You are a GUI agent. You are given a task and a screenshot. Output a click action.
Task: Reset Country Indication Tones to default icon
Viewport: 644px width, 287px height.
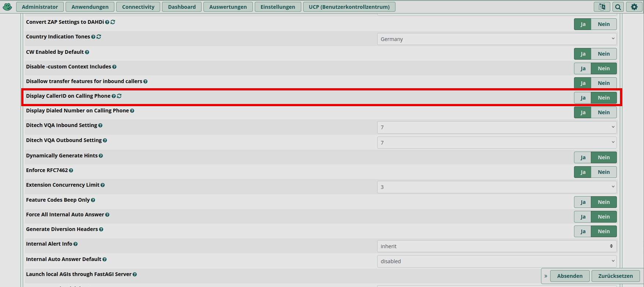tap(99, 37)
